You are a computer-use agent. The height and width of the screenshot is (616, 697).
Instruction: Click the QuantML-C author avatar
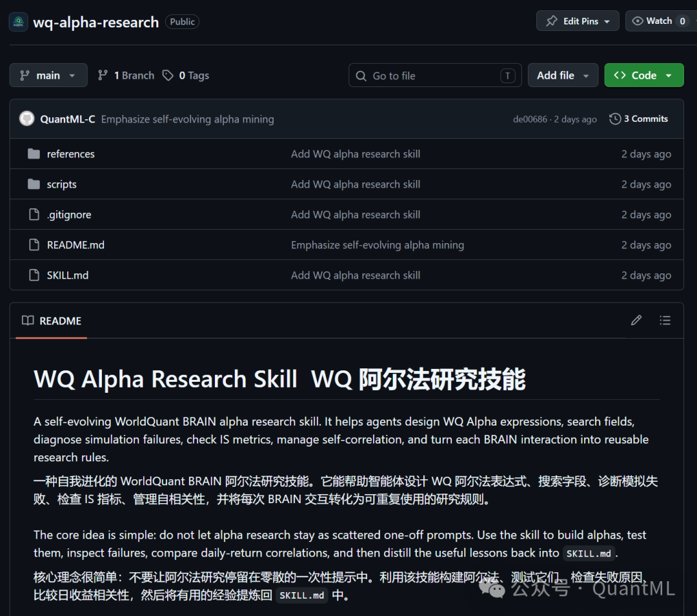tap(26, 119)
